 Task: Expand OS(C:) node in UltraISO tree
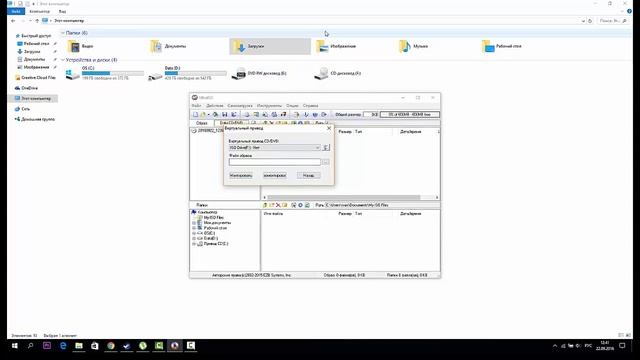(194, 233)
